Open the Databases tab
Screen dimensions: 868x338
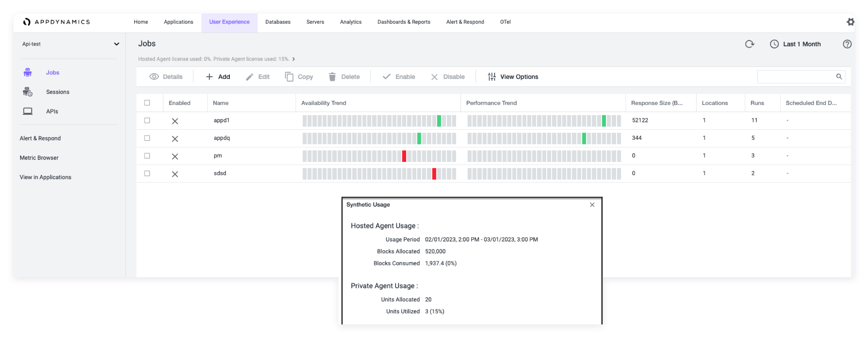click(x=278, y=22)
